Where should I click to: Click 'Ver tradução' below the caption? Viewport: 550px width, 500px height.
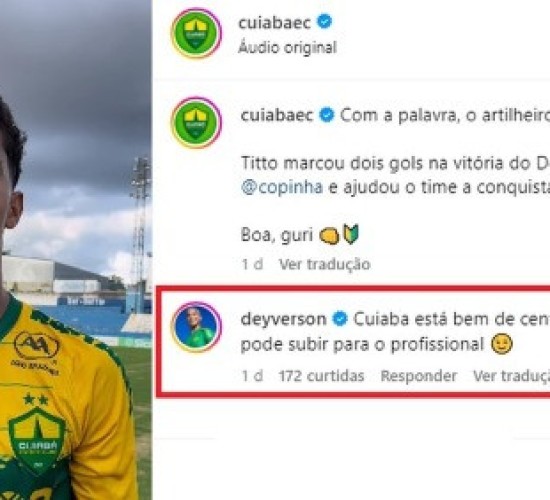[324, 264]
